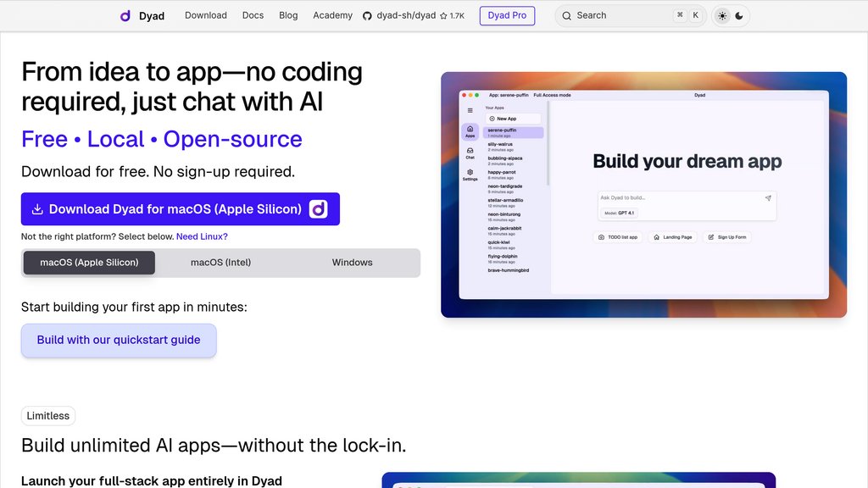Image resolution: width=868 pixels, height=488 pixels.
Task: Select the macOS (Intel) platform option
Action: point(220,263)
